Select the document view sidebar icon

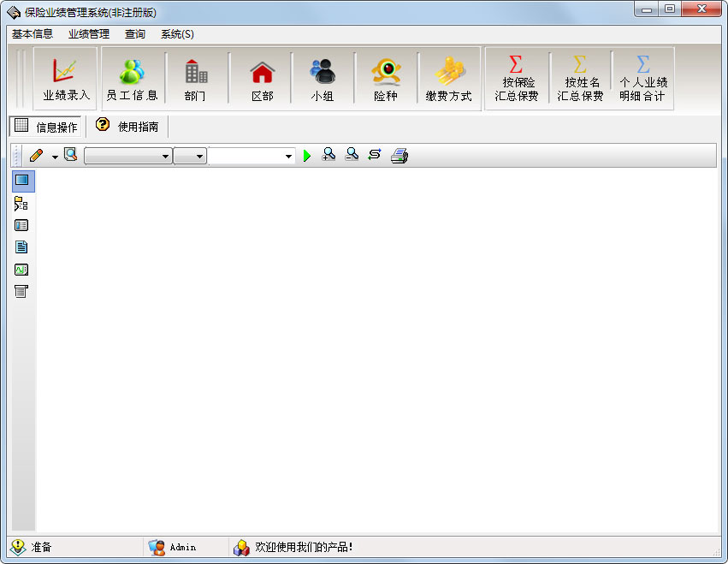(21, 246)
